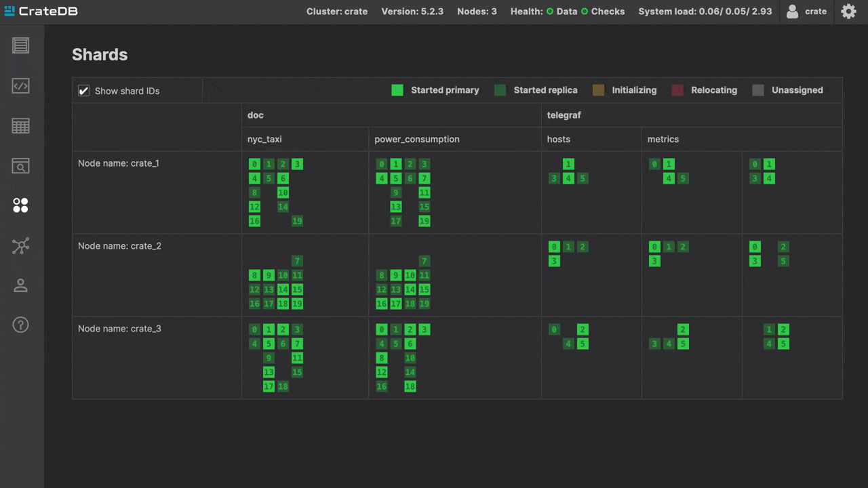This screenshot has width=868, height=488.
Task: Open the Overview page from sidebar
Action: (x=21, y=45)
